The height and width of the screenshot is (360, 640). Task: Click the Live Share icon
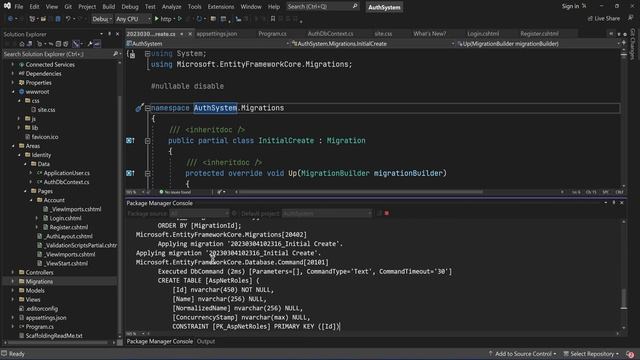[590, 18]
